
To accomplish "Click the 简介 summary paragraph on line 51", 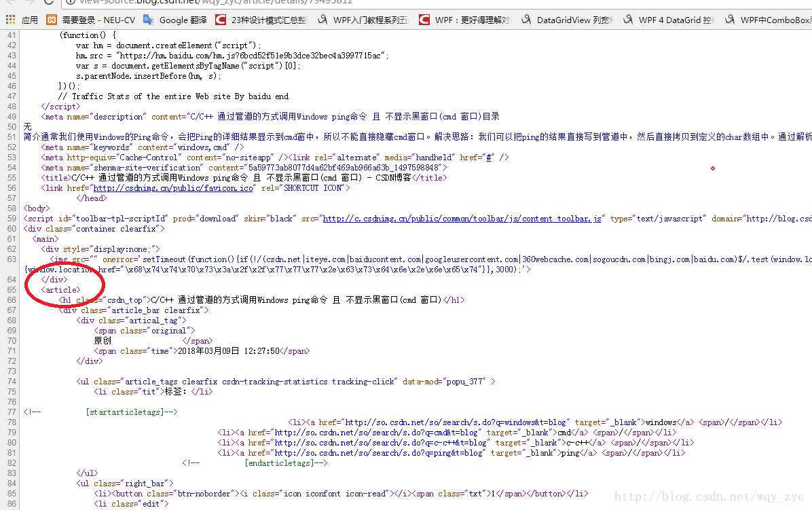I will coord(418,136).
